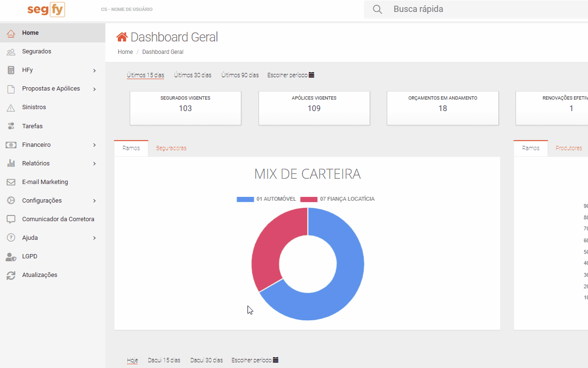Screen dimensions: 588x368
Task: Open Tarefas from the sidebar
Action: pos(33,126)
